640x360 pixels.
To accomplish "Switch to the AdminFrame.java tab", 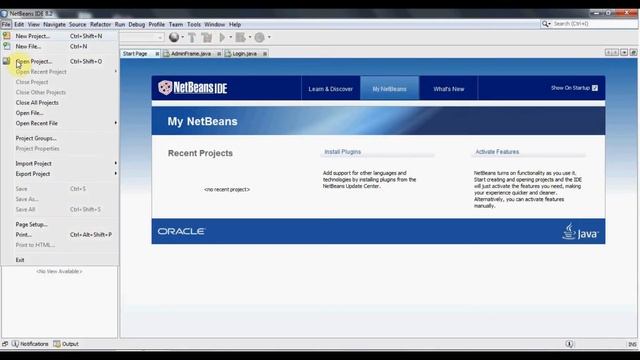I will (x=191, y=53).
